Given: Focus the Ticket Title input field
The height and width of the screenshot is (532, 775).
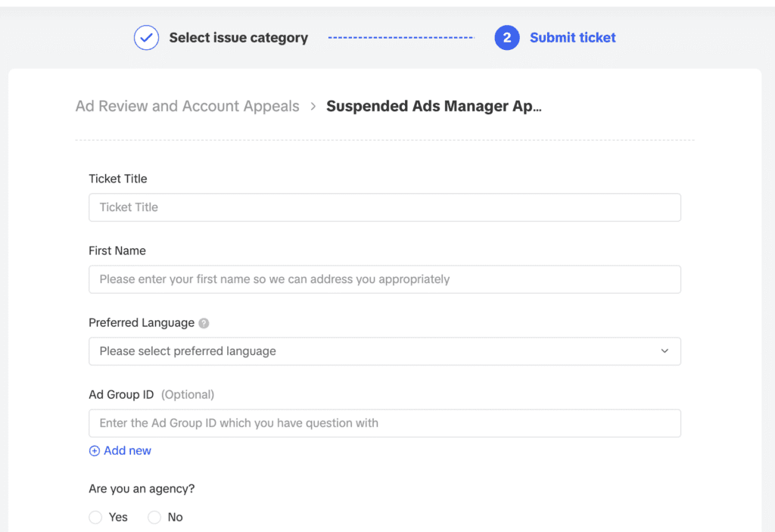Looking at the screenshot, I should click(384, 207).
